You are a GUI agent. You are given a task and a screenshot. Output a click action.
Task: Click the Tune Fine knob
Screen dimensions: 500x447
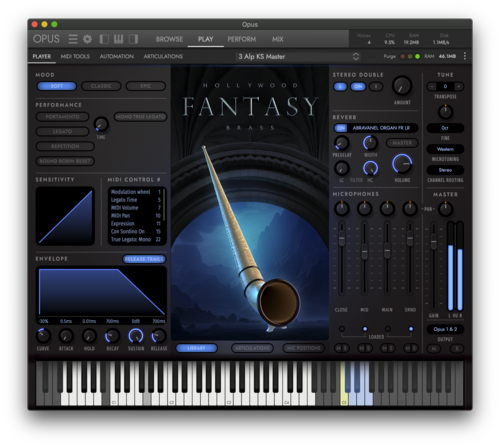(x=445, y=112)
